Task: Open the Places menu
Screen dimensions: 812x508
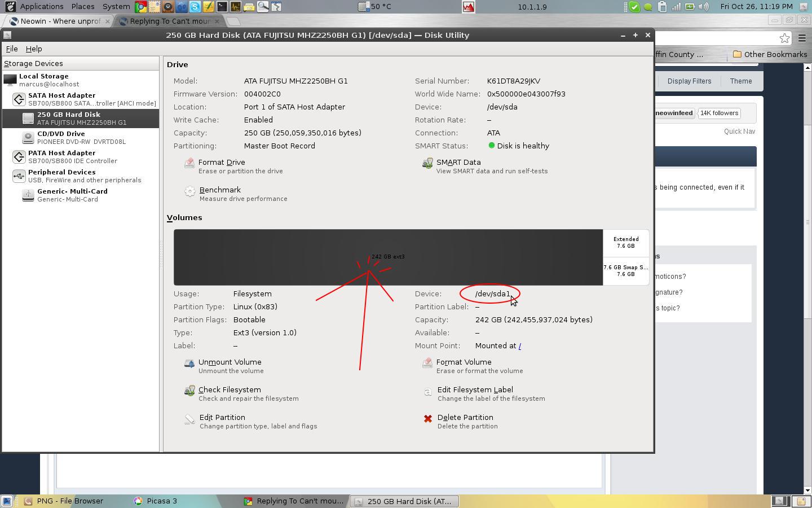Action: click(83, 7)
